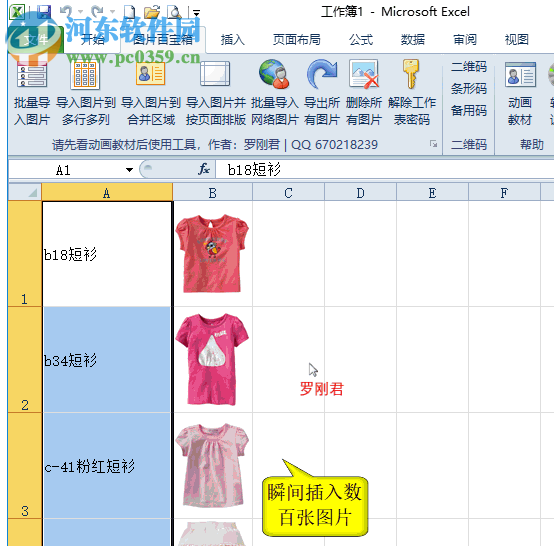Image resolution: width=554 pixels, height=553 pixels.
Task: Select row 3 header
Action: pyautogui.click(x=25, y=465)
